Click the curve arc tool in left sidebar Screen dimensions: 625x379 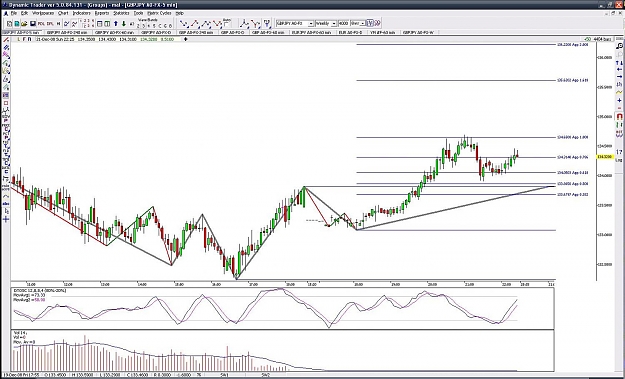click(6, 195)
